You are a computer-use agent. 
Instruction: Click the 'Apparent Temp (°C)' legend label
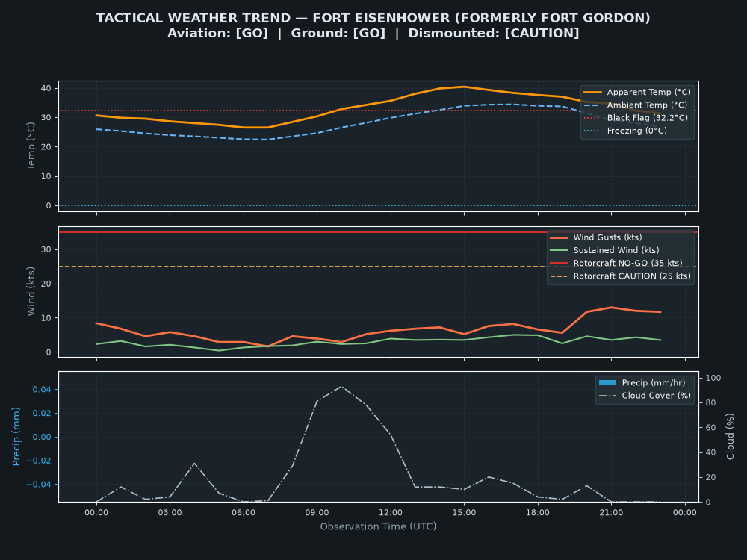tap(648, 92)
